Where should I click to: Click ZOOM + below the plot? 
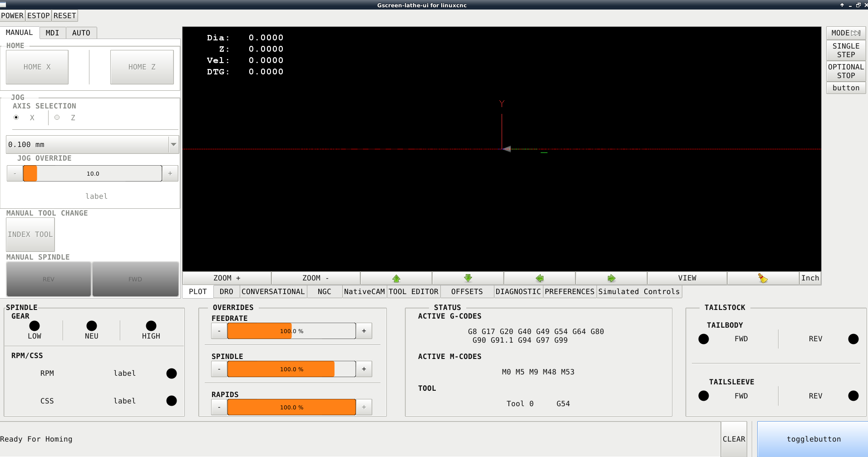(x=227, y=278)
